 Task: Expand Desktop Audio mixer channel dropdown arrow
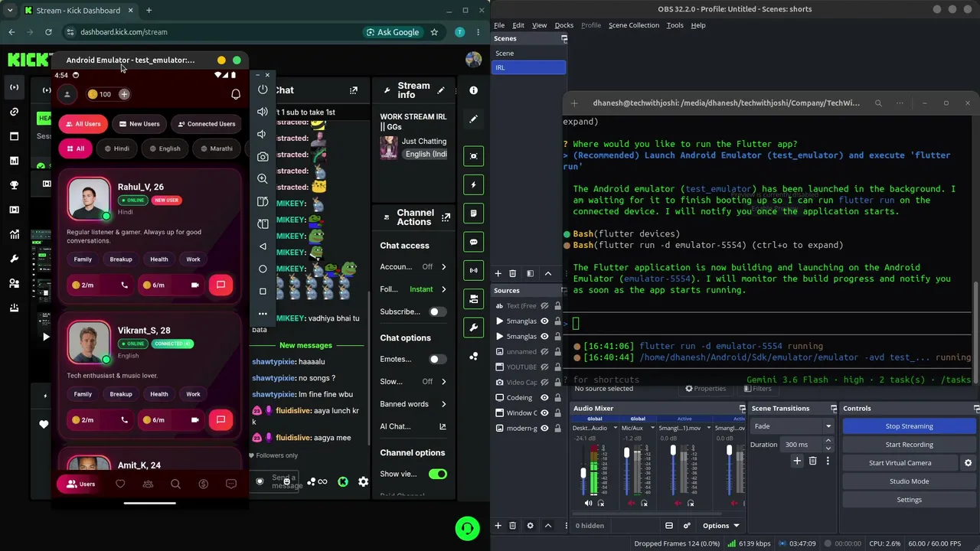(x=614, y=428)
